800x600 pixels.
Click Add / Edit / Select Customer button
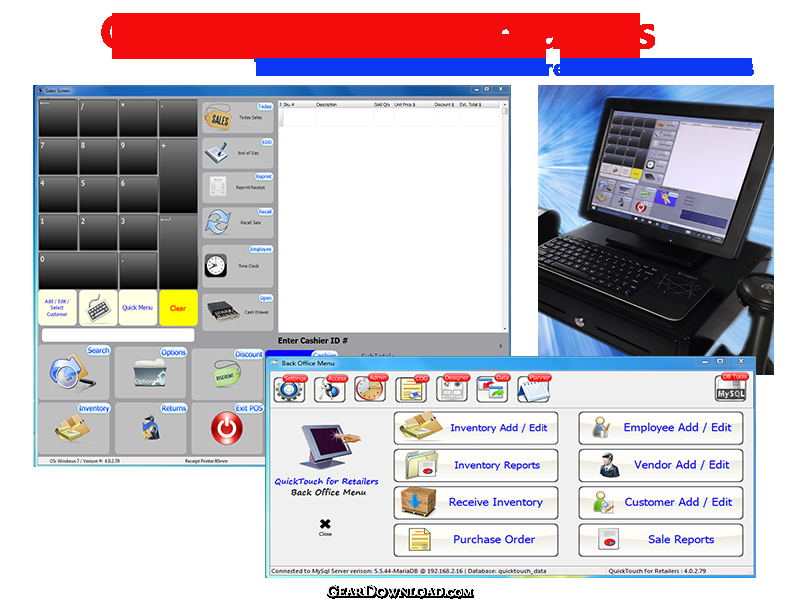click(57, 308)
